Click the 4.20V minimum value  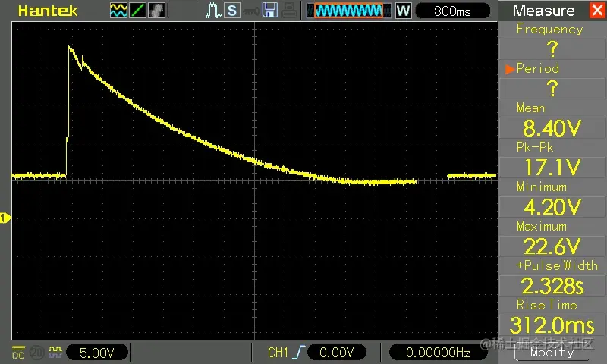552,207
